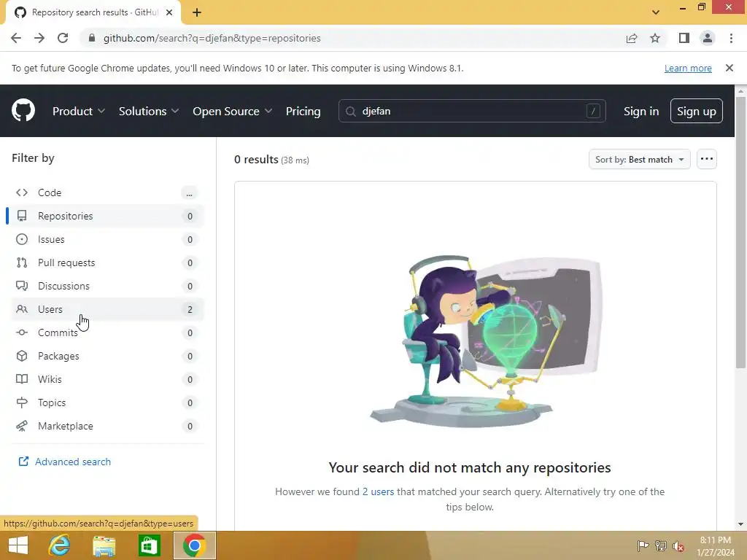Open Sort by Best match dropdown
This screenshot has width=747, height=560.
tap(639, 160)
